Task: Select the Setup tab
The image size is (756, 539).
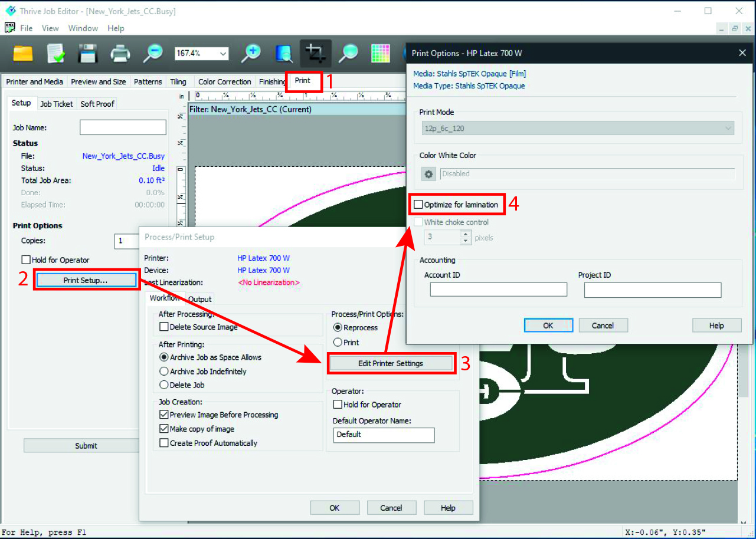Action: (21, 103)
